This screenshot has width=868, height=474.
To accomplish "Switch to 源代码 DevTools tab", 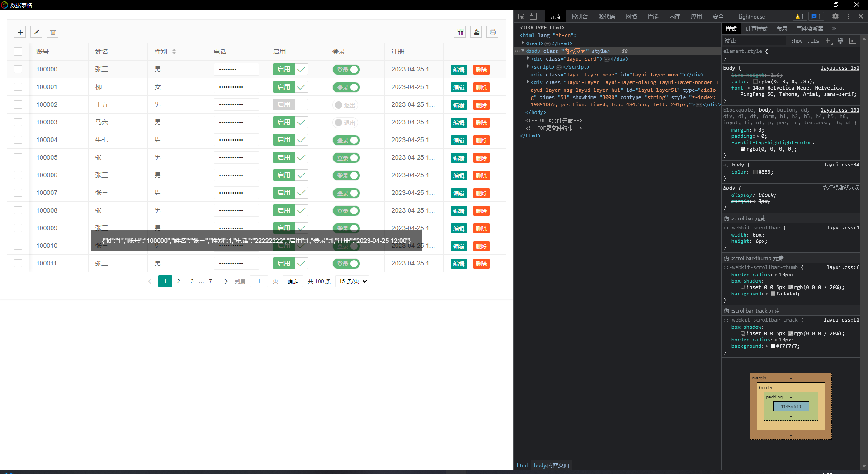I will point(607,16).
